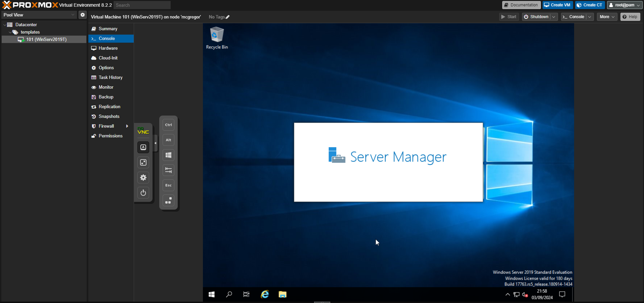The width and height of the screenshot is (644, 303).
Task: Send Tab key from noVNC panel
Action: tap(168, 170)
